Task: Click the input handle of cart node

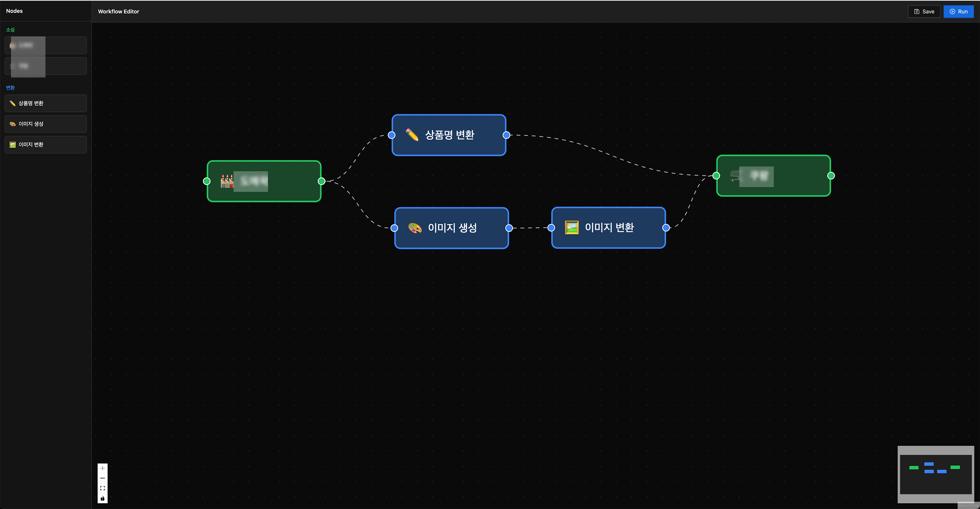Action: 716,176
